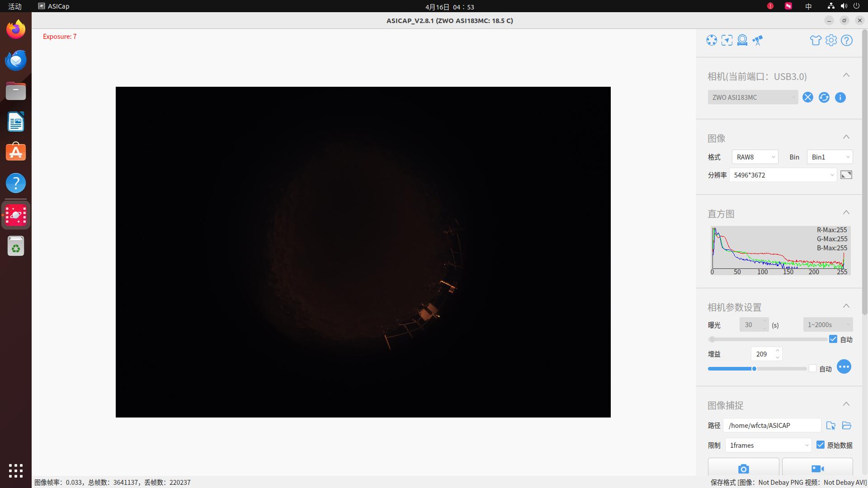Open 活动 activities menu
Screen dimensions: 868x488
[x=15, y=6]
